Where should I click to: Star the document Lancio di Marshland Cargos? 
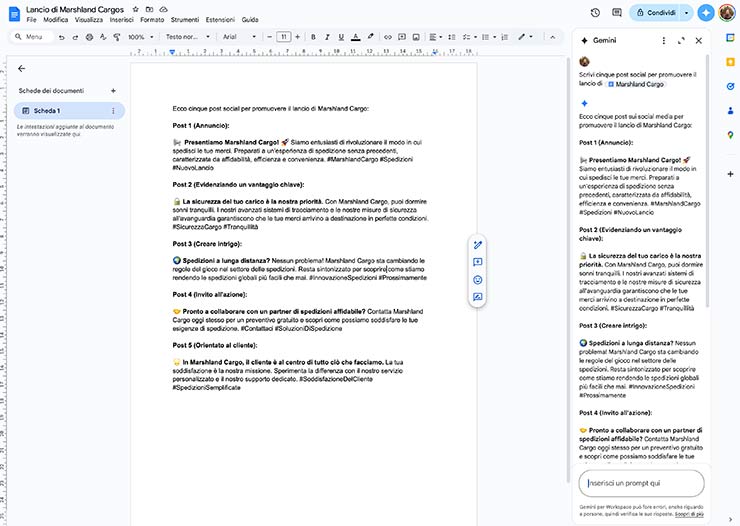click(135, 9)
